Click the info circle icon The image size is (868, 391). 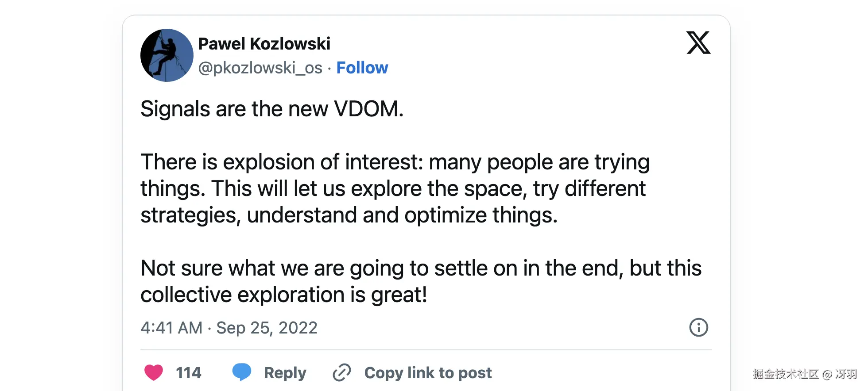[698, 328]
